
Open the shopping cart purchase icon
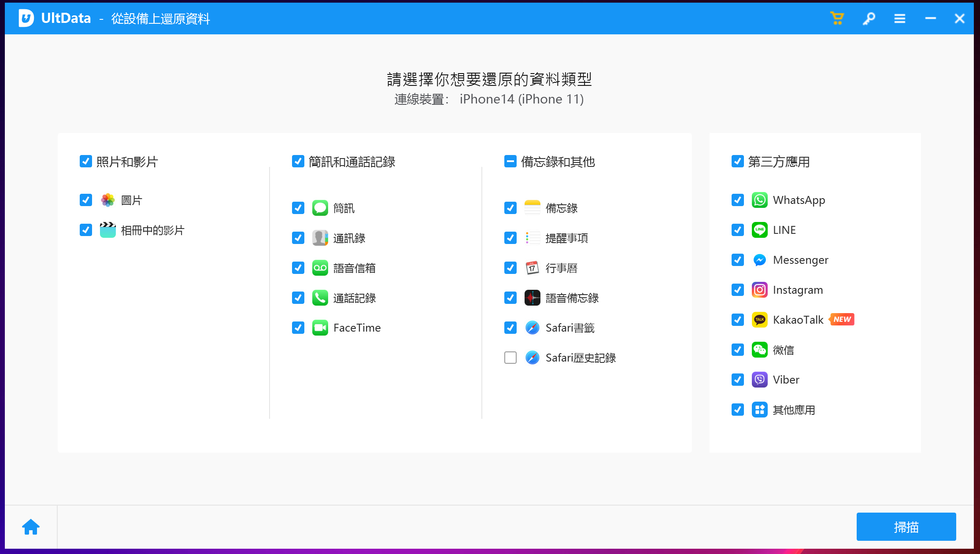(x=837, y=18)
